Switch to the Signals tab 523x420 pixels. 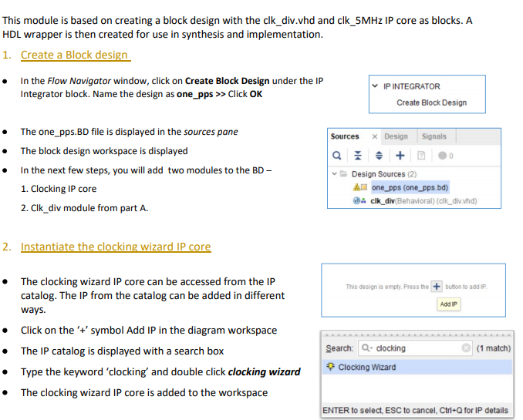(434, 136)
